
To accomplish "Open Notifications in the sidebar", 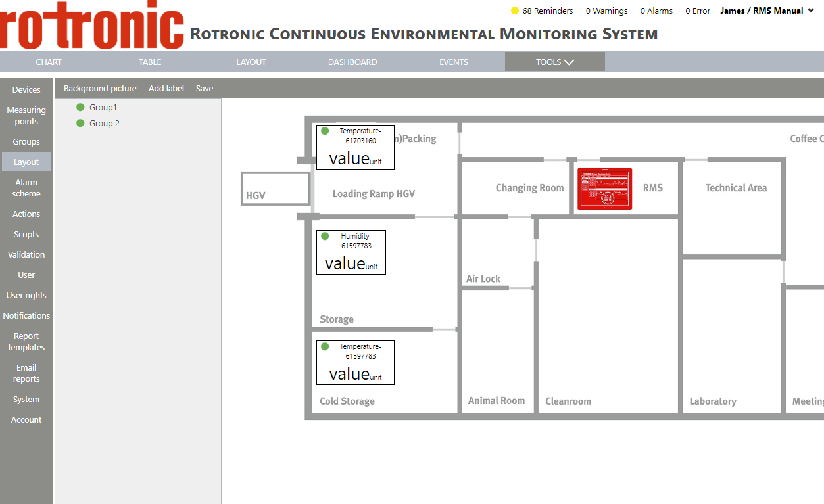I will click(x=26, y=316).
